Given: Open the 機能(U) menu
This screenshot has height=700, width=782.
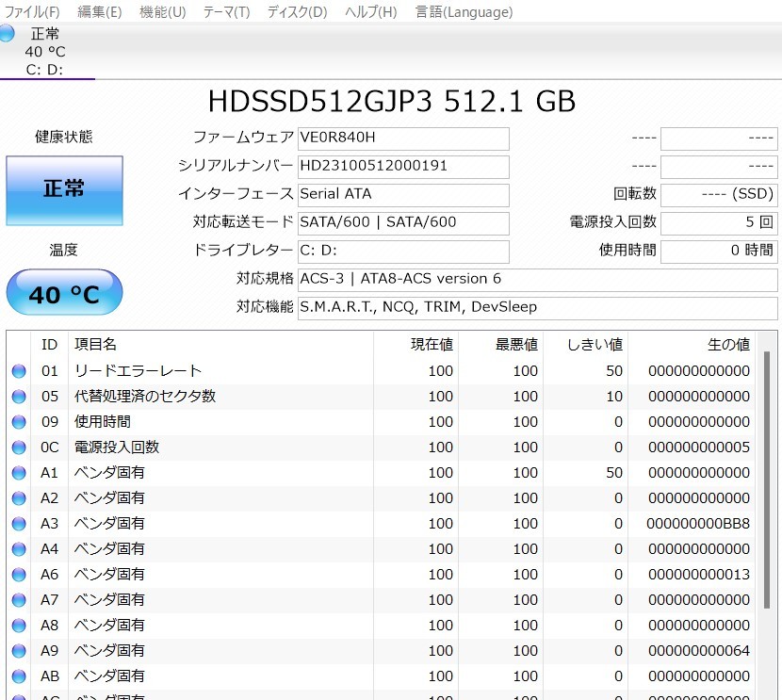Looking at the screenshot, I should pyautogui.click(x=162, y=12).
